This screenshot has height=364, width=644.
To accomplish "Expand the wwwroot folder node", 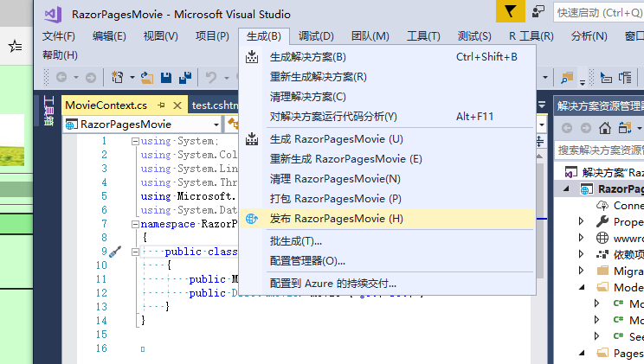I will tap(582, 238).
